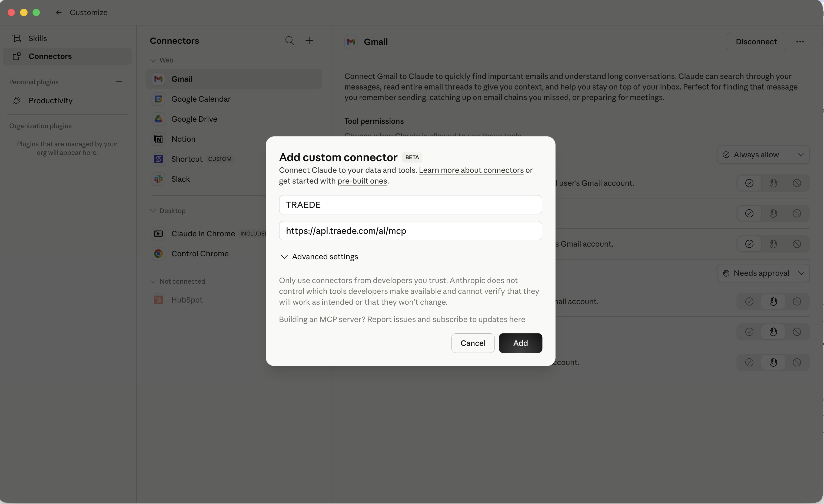This screenshot has height=504, width=824.
Task: Click the back arrow next to Customize
Action: (59, 12)
